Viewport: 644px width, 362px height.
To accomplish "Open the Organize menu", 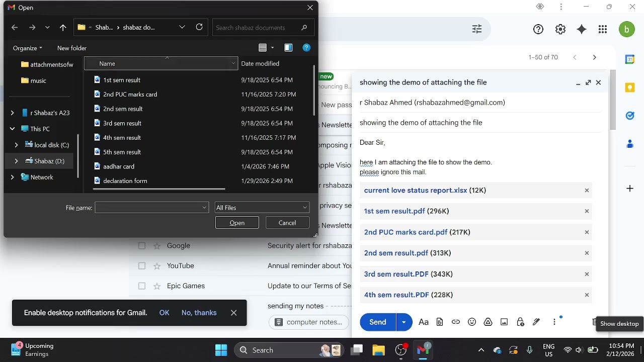I will click(x=28, y=48).
